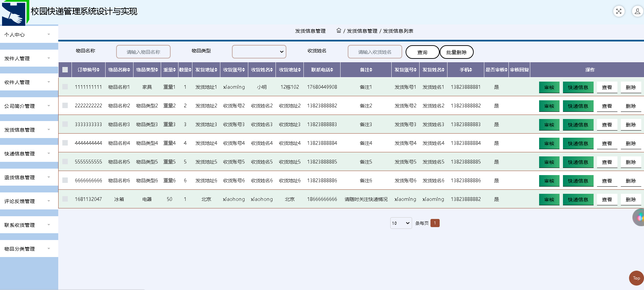Sort by 发货地址 column header
The image size is (644, 290).
click(206, 70)
